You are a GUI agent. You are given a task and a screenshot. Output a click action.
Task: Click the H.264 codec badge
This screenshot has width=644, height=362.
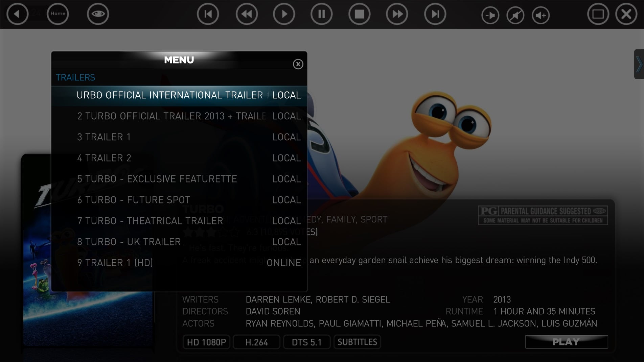point(256,342)
